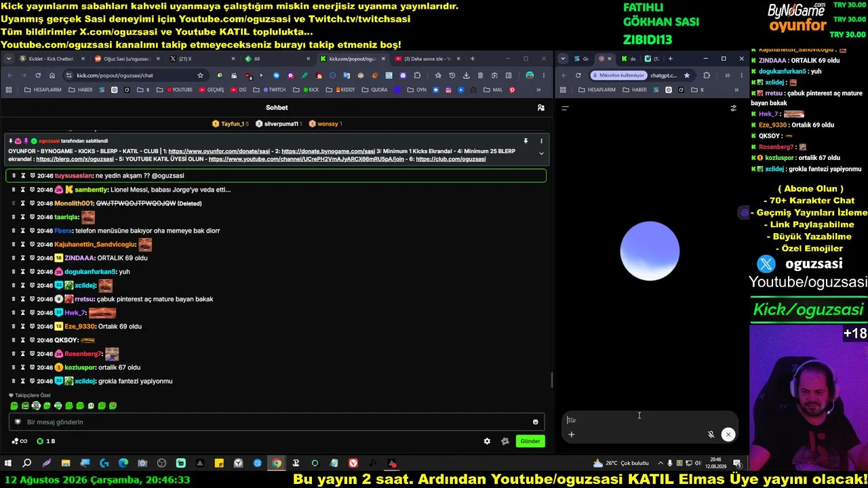Insert the first green follower emote
This screenshot has width=868, height=488.
pos(14,406)
